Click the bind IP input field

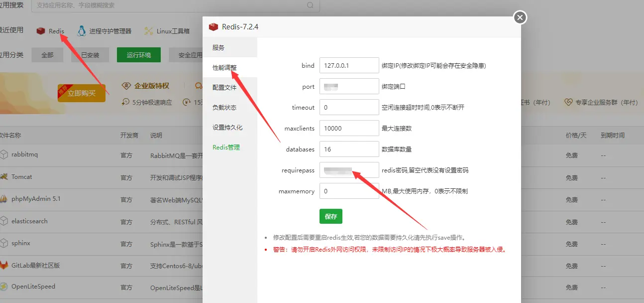[x=349, y=65]
